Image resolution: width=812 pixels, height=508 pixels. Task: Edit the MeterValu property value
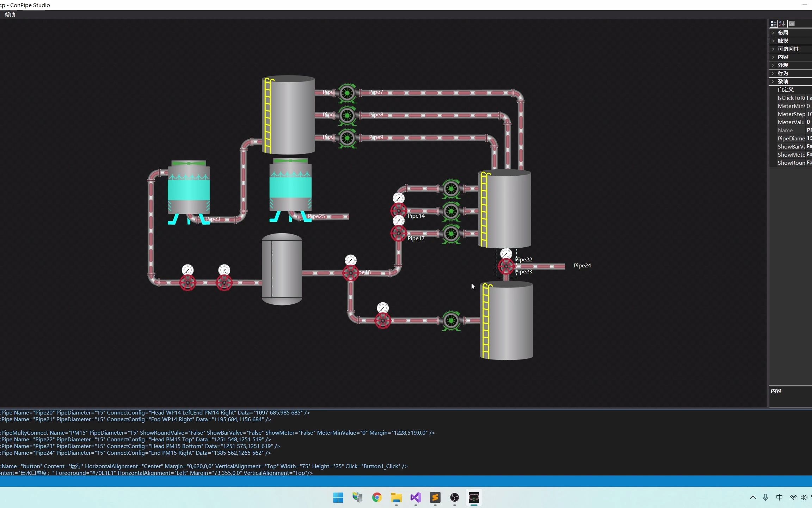[809, 122]
